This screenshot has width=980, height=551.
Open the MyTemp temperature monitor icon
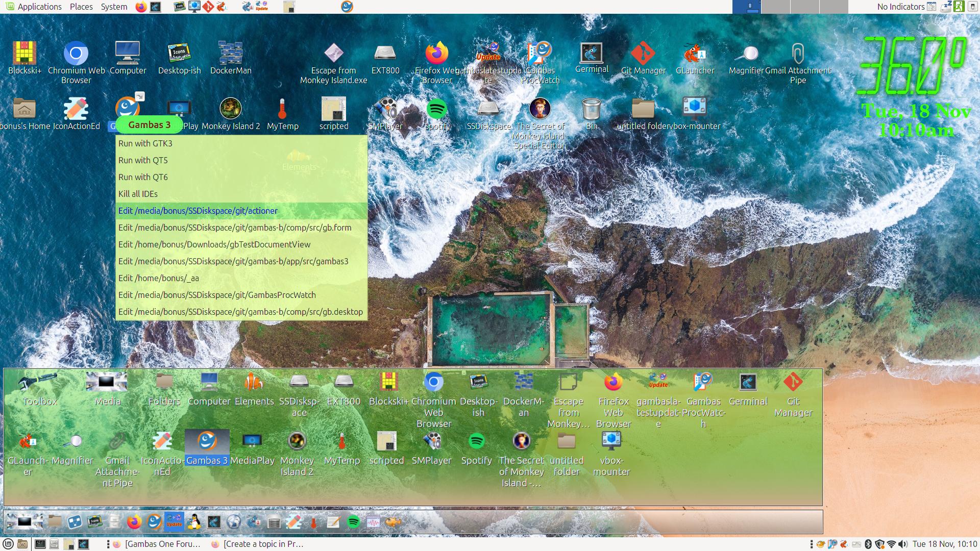tap(283, 109)
